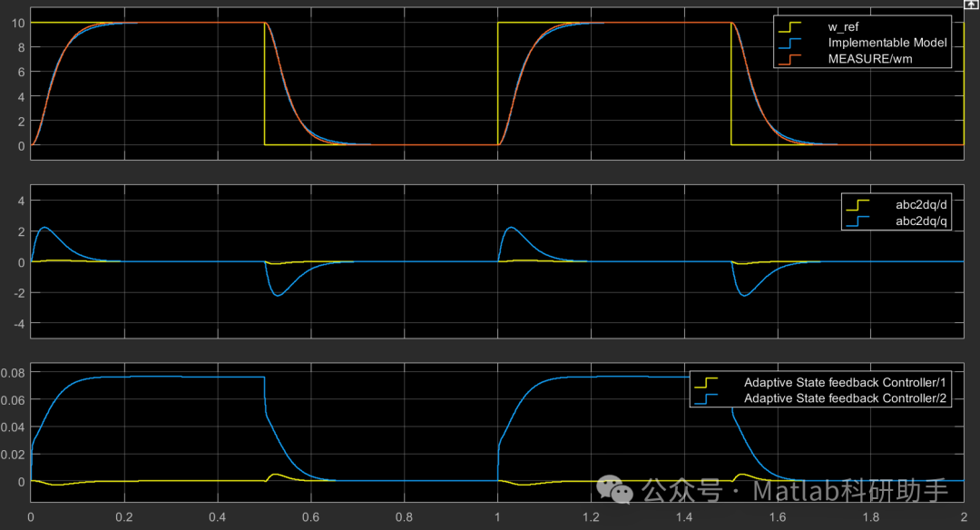
Task: Click the 1.6 time axis label
Action: coord(778,517)
